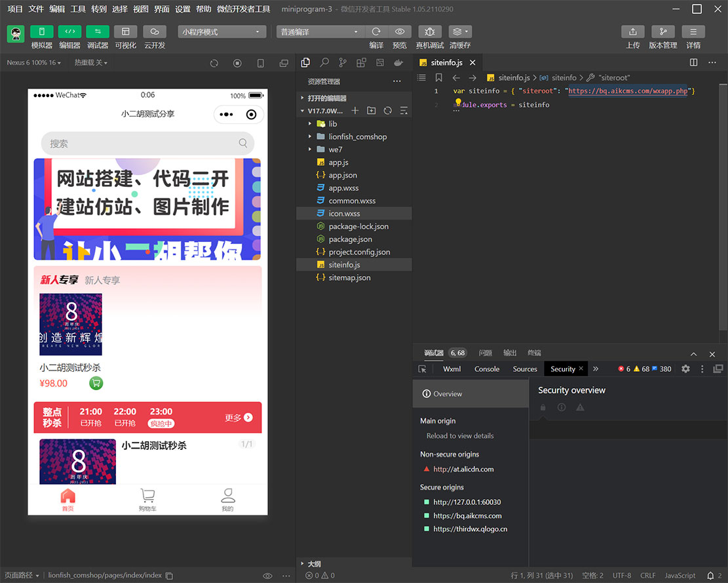Open the visualization panel

click(x=125, y=31)
